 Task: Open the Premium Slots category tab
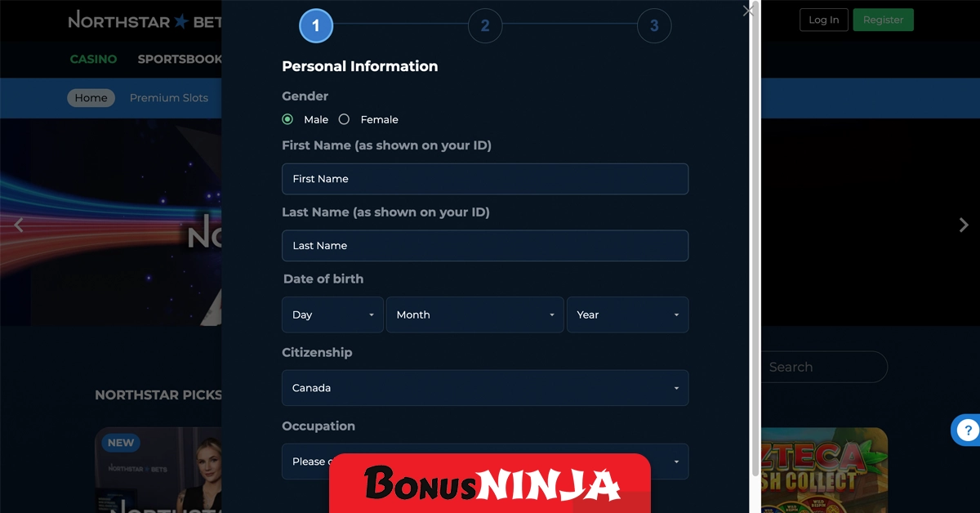[169, 98]
